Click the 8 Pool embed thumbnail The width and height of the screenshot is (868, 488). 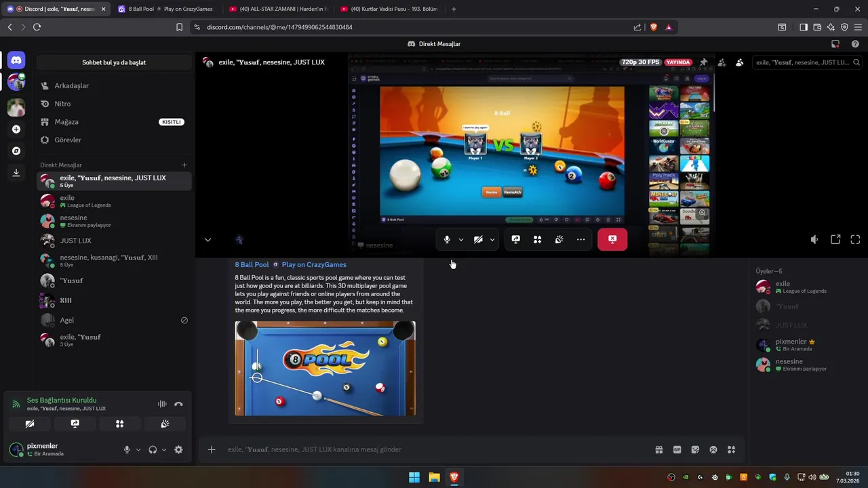click(325, 369)
